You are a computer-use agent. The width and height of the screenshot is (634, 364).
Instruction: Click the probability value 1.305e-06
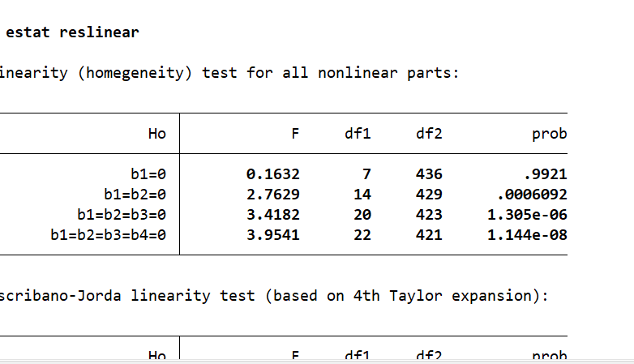tap(527, 215)
